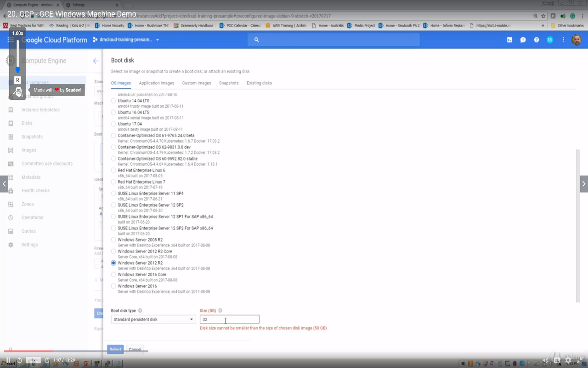
Task: Open Zones in the sidebar
Action: [x=28, y=204]
